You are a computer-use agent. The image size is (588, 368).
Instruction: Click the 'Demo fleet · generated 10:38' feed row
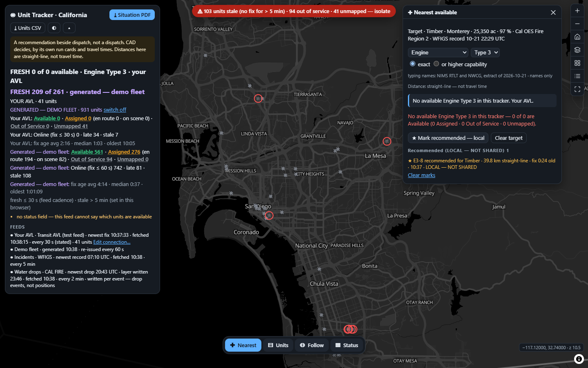[x=67, y=249]
